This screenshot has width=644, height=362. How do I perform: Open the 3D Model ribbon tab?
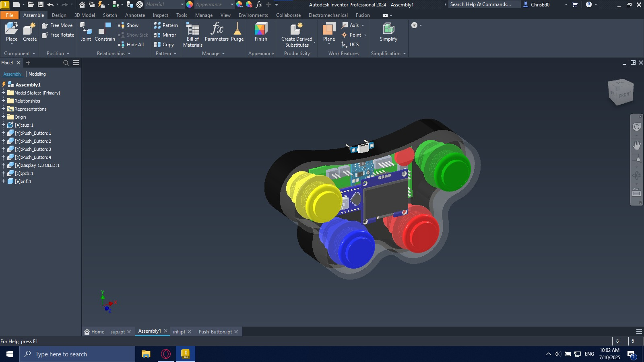point(85,15)
